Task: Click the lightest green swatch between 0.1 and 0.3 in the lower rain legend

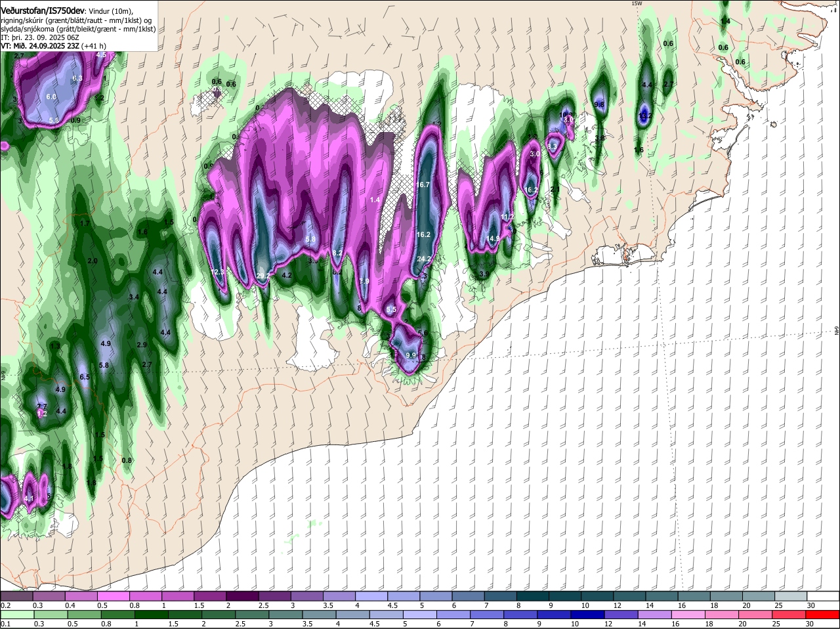Action: [17, 615]
